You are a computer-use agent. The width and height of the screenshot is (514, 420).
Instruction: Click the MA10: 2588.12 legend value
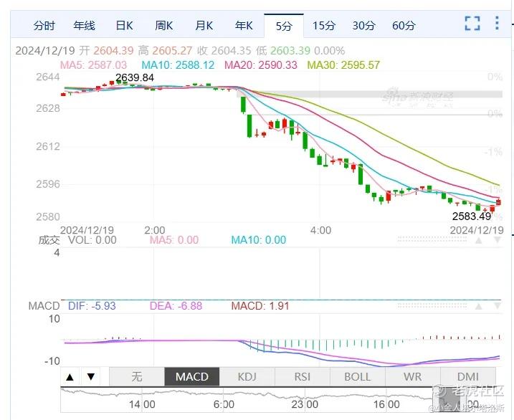pos(178,65)
